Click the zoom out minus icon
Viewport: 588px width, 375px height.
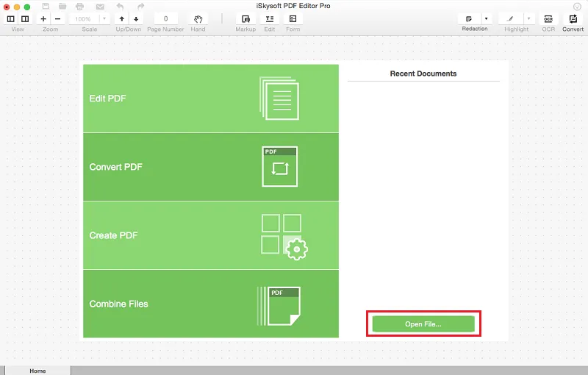(58, 19)
